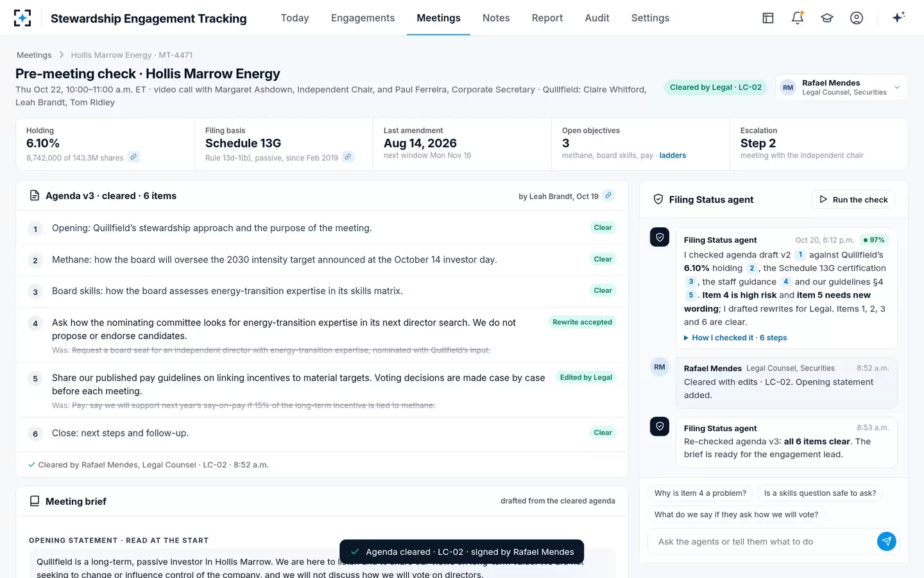The image size is (924, 578).
Task: Click the drafted from the cleared agenda note
Action: (x=558, y=501)
